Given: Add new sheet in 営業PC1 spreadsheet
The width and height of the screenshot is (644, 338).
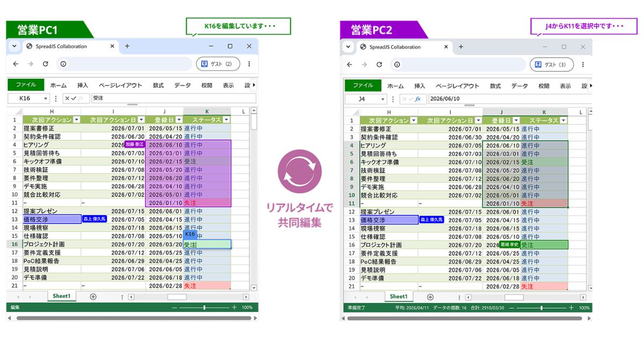Looking at the screenshot, I should coord(93,297).
